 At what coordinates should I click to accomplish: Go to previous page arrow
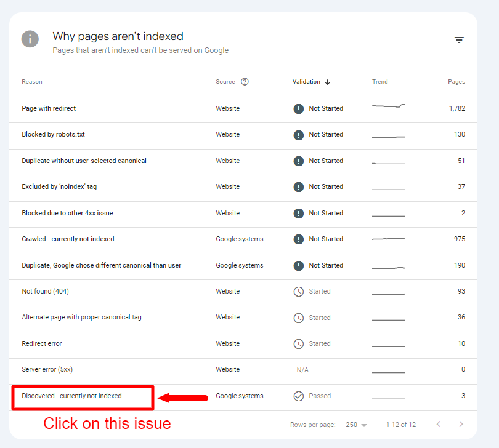click(439, 424)
